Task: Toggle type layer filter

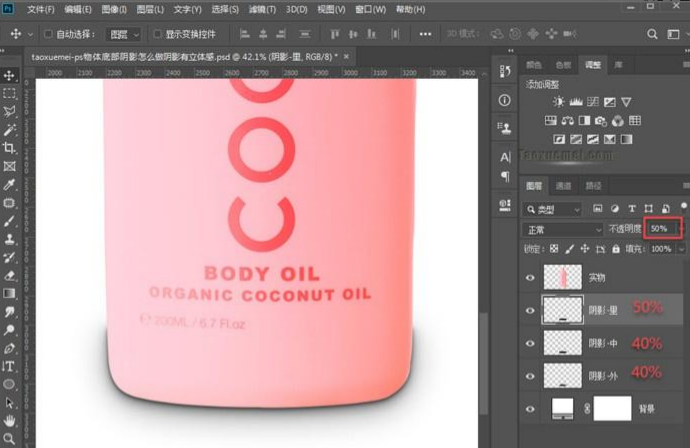Action: pyautogui.click(x=631, y=209)
